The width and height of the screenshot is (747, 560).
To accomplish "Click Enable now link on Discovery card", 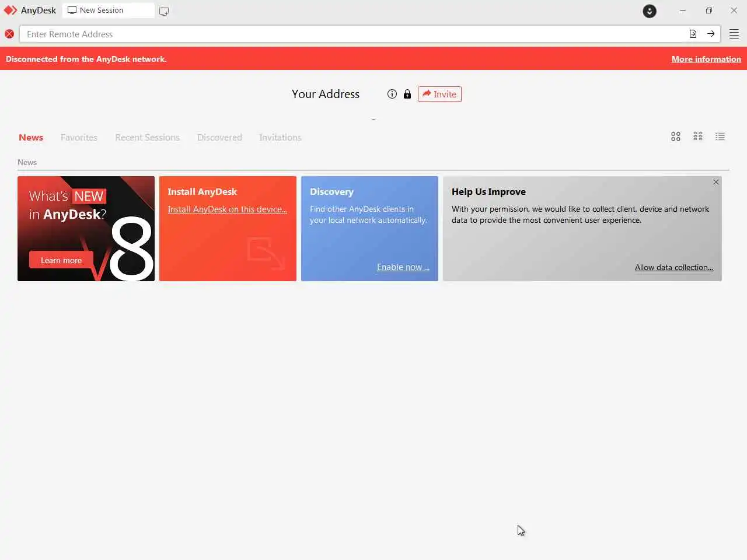I will [x=403, y=267].
